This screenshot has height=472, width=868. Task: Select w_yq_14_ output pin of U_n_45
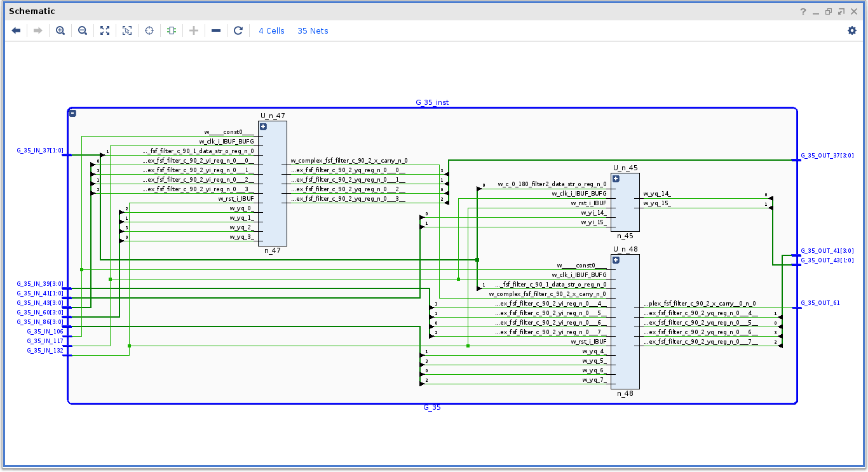coord(657,194)
